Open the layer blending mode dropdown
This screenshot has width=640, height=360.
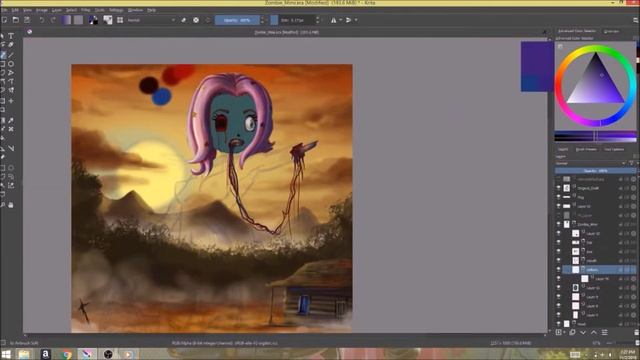point(591,163)
